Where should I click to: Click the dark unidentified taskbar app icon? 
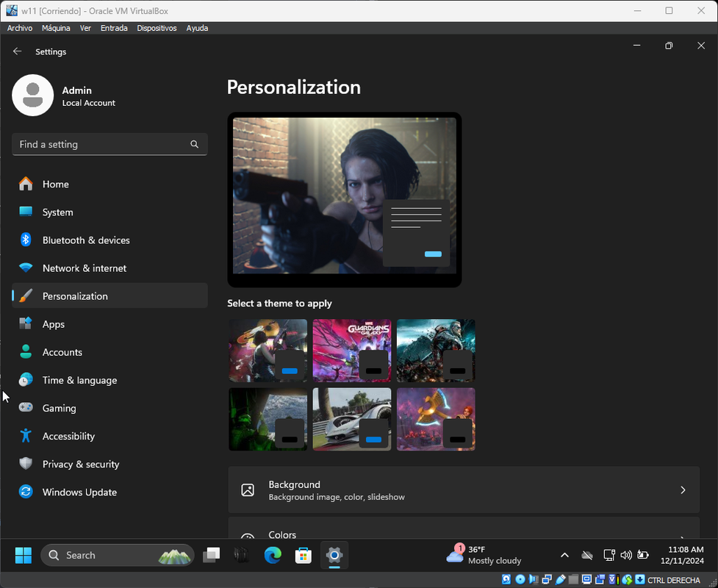click(241, 555)
